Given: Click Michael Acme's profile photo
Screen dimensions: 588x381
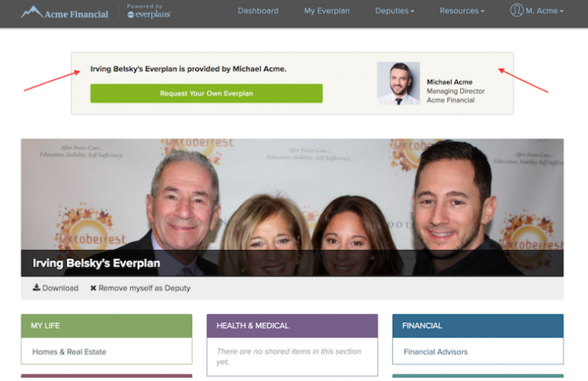Looking at the screenshot, I should pyautogui.click(x=398, y=83).
